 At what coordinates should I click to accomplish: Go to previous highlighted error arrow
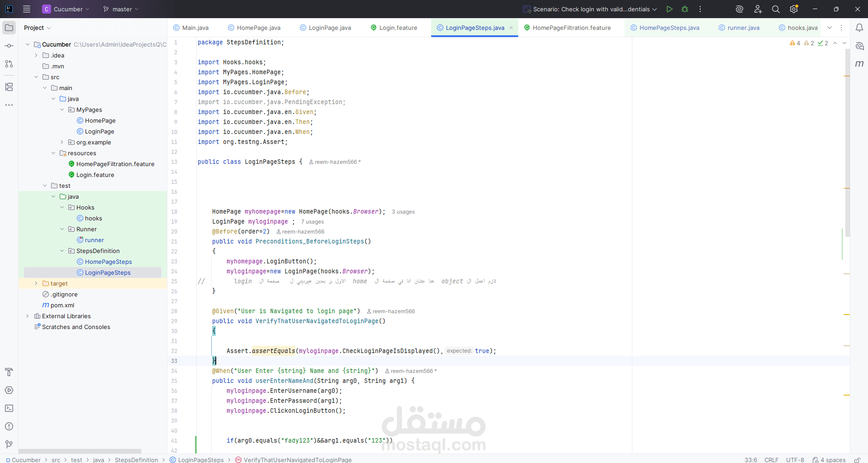(835, 43)
